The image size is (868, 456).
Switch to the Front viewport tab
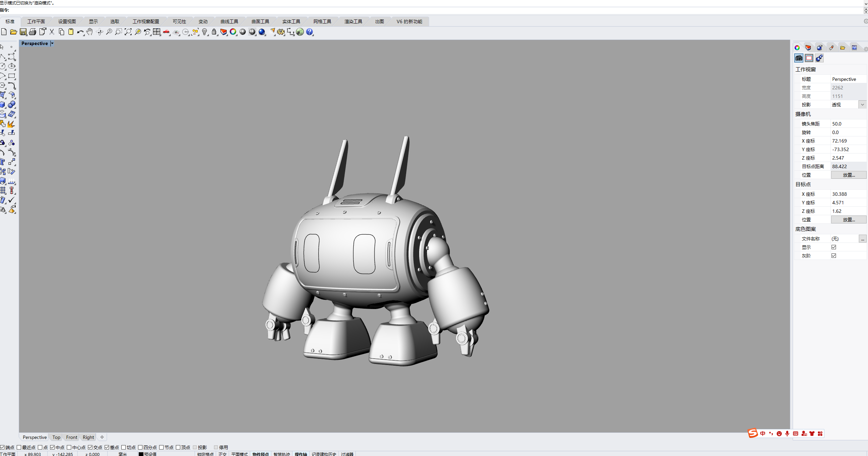coord(72,437)
